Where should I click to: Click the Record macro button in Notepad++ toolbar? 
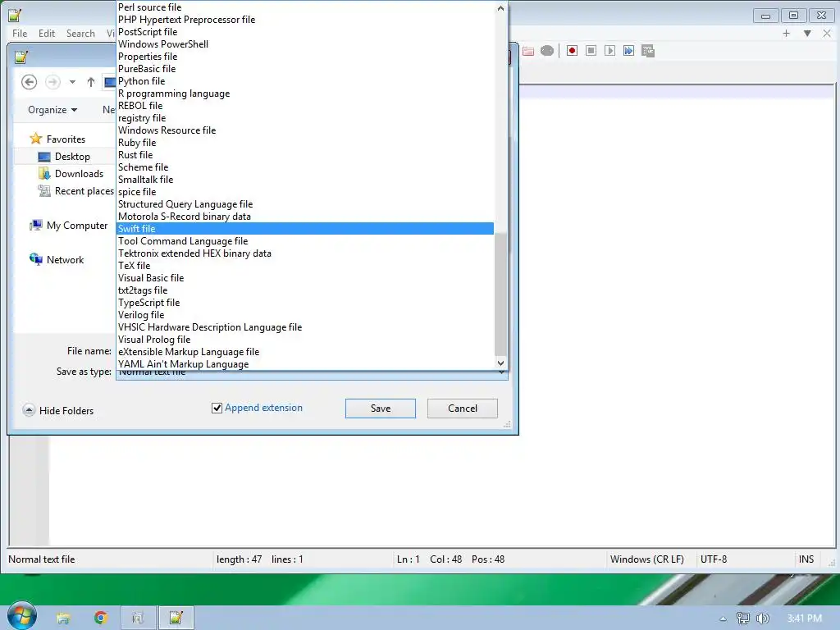pos(572,51)
